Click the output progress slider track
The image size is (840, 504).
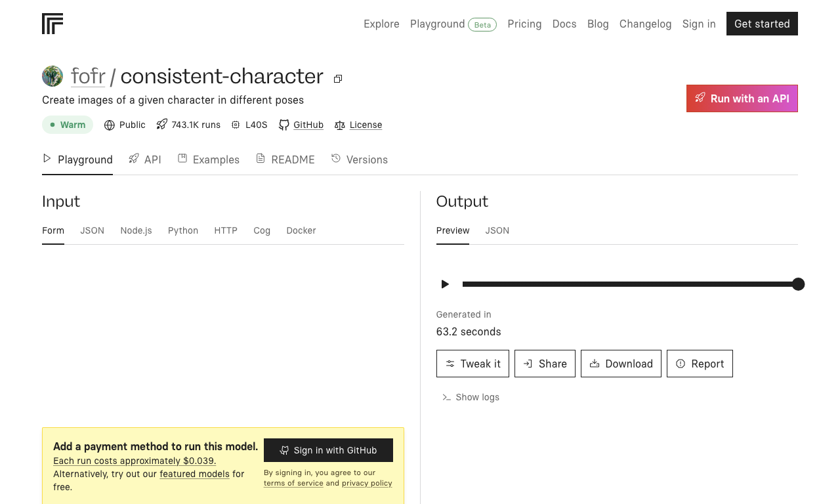630,284
